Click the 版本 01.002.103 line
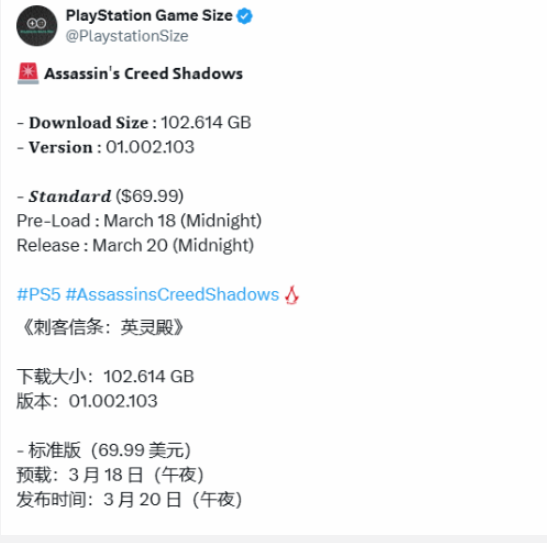The height and width of the screenshot is (543, 547). click(87, 401)
